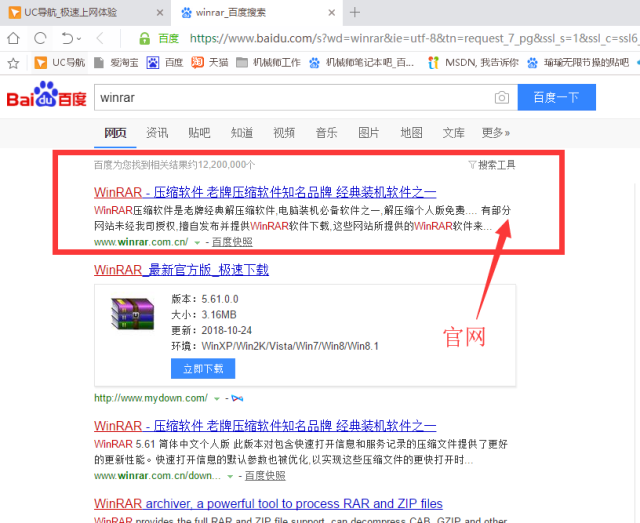
Task: Close the winrar_百度搜索 tab
Action: [x=332, y=13]
